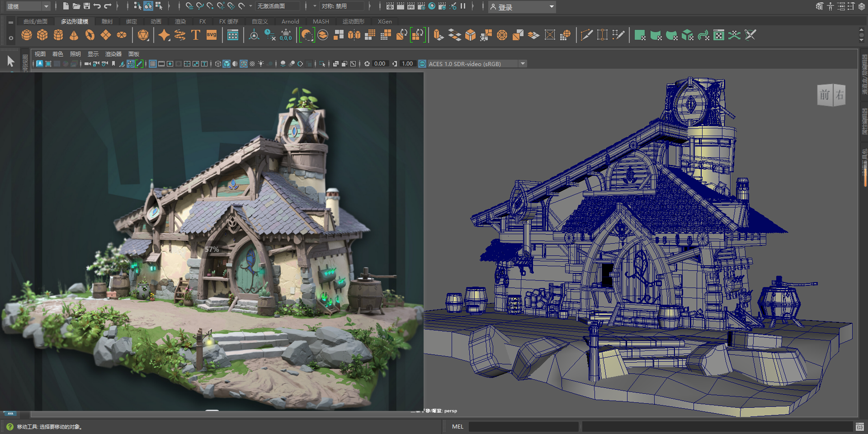
Task: Toggle select by object type mode
Action: pos(148,6)
